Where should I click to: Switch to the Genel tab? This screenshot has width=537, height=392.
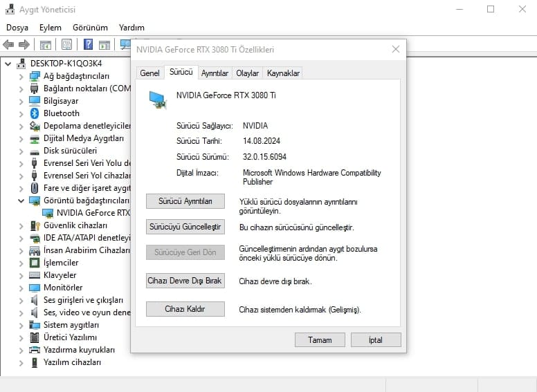point(149,73)
